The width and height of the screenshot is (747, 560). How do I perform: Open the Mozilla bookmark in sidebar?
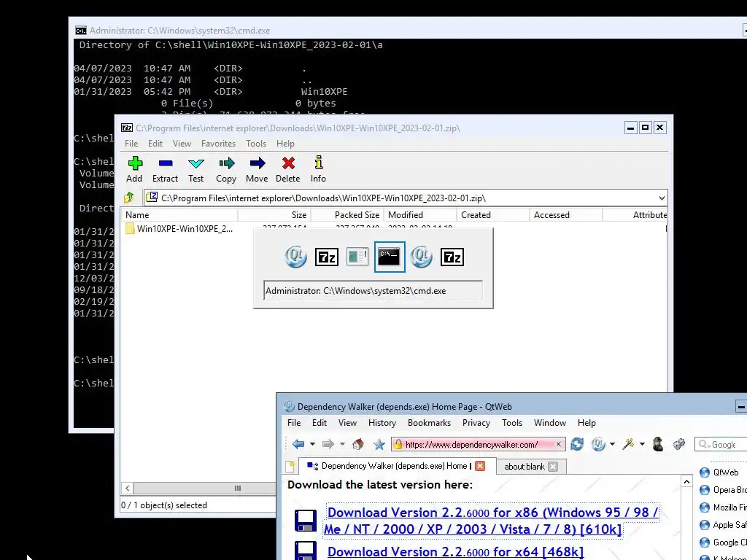point(723,507)
